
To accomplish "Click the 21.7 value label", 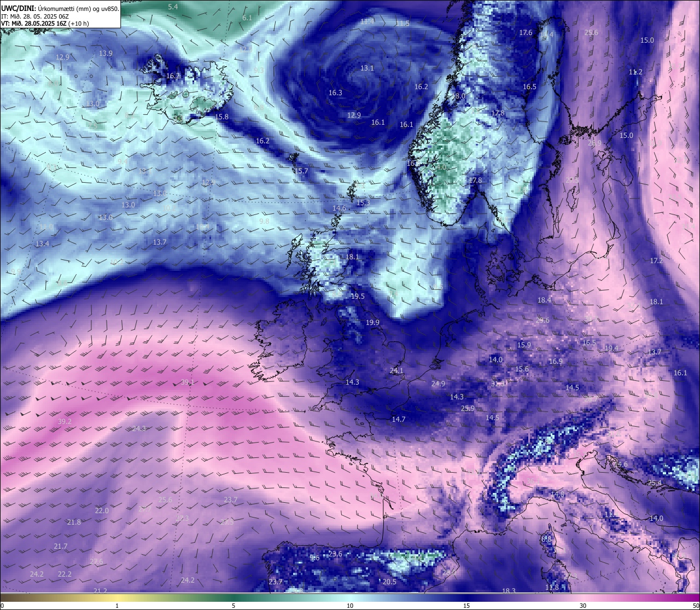I will coord(61,546).
